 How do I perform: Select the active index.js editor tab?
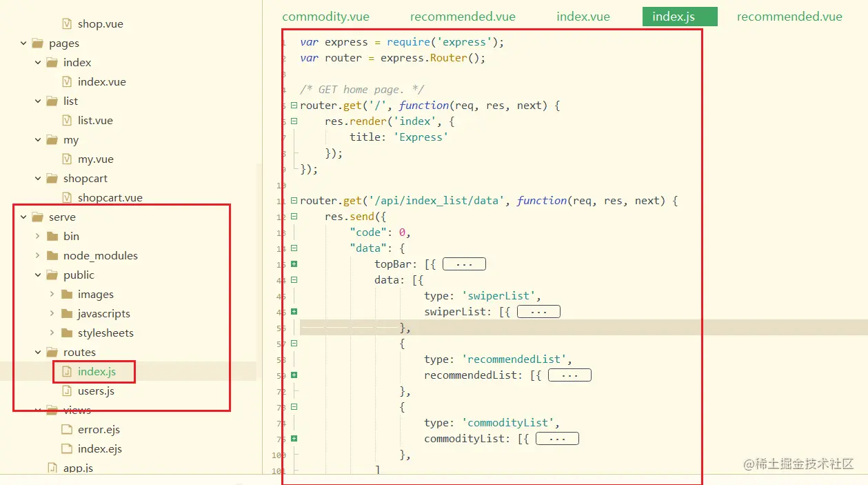click(x=680, y=17)
